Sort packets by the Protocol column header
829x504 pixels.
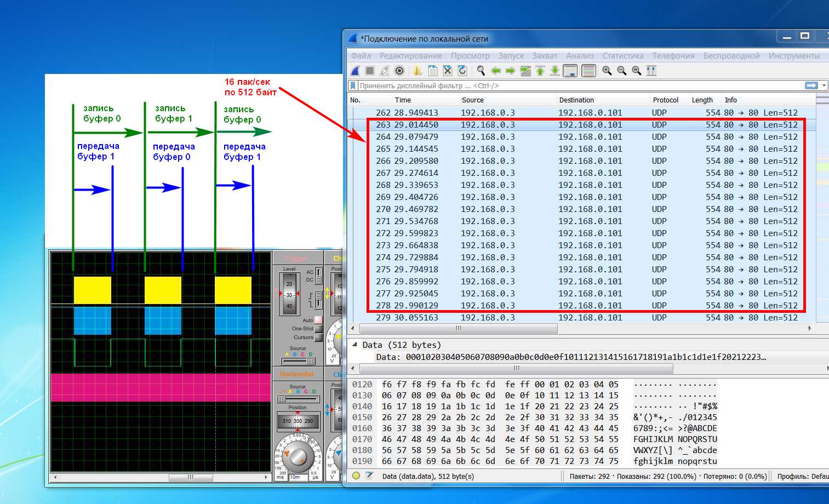(x=670, y=100)
